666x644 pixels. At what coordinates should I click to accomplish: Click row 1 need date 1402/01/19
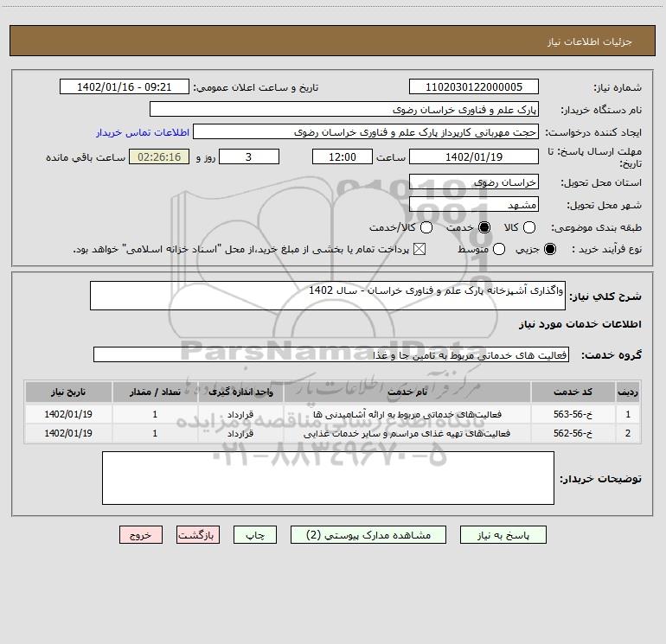click(68, 414)
